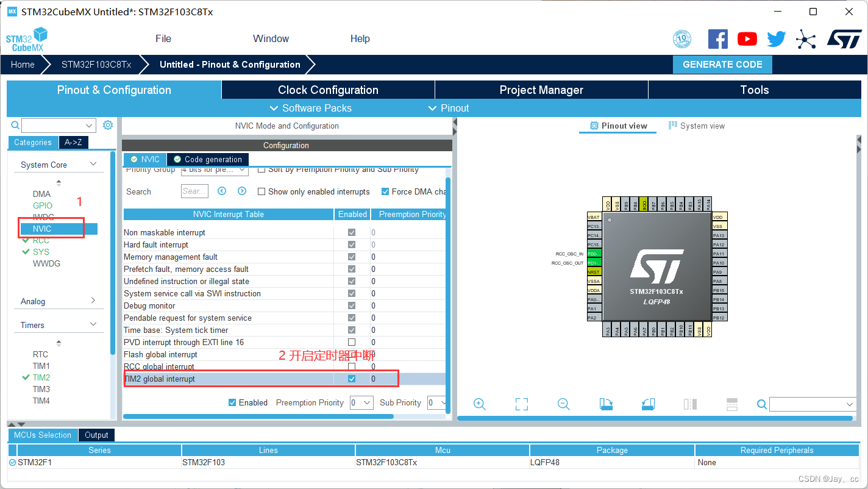Click the peripheral search magnifier icon
Screen dimensions: 868x489
pyautogui.click(x=16, y=125)
